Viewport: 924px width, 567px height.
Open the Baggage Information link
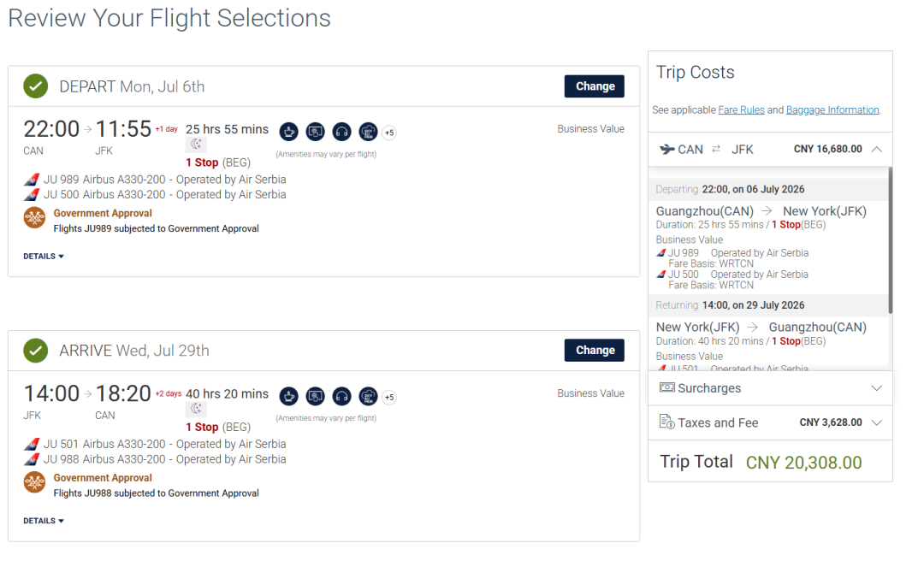pyautogui.click(x=832, y=110)
